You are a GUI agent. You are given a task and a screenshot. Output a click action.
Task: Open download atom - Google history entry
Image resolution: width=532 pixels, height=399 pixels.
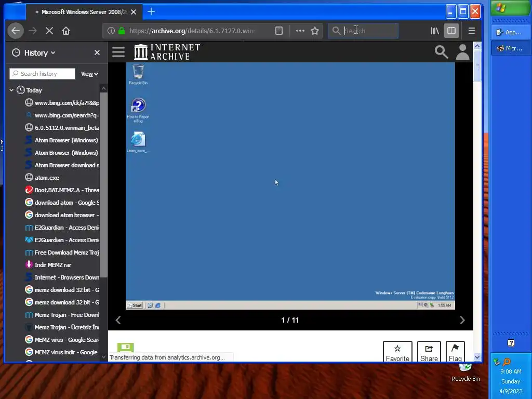click(x=62, y=203)
